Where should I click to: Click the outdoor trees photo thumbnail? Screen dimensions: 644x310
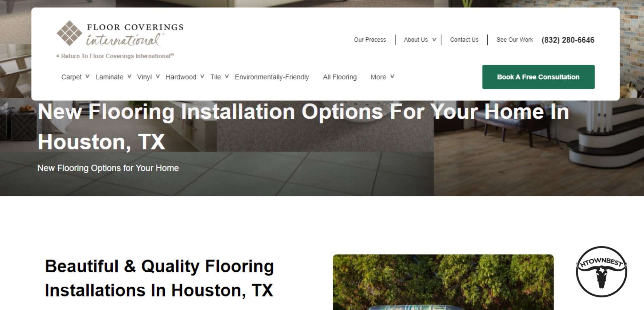tap(443, 282)
